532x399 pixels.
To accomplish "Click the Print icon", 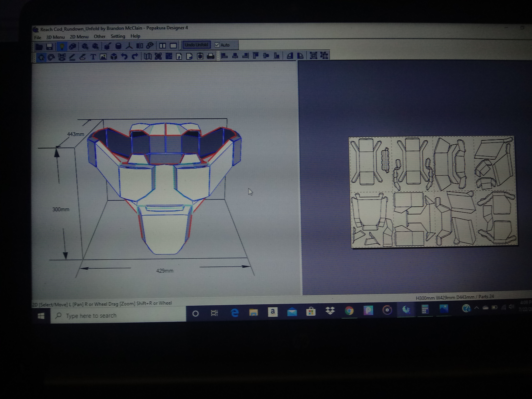I will point(211,56).
